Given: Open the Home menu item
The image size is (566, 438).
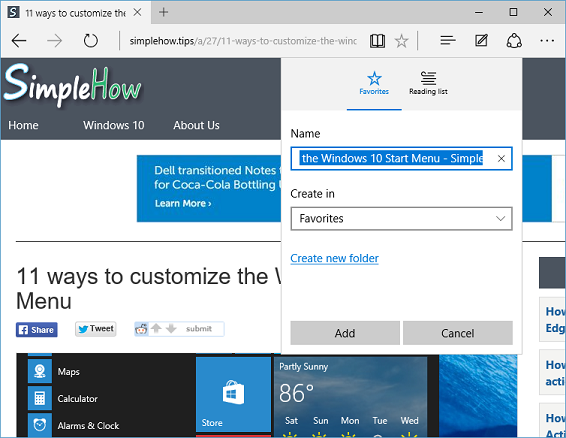Looking at the screenshot, I should (23, 125).
